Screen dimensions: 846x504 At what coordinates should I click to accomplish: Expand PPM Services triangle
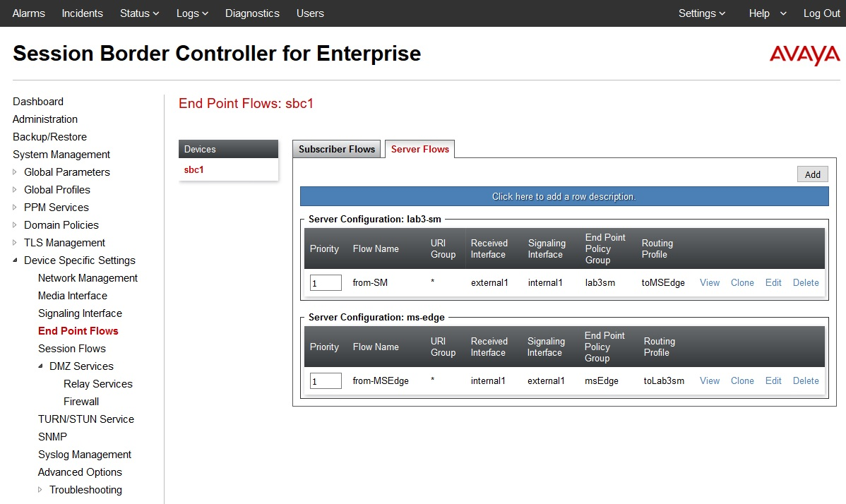[15, 208]
